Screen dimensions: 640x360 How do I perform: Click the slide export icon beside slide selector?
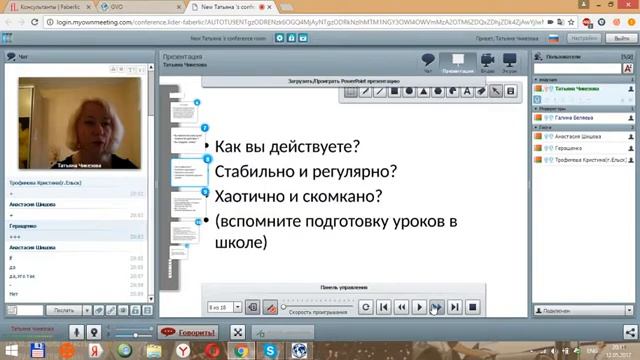[x=253, y=307]
